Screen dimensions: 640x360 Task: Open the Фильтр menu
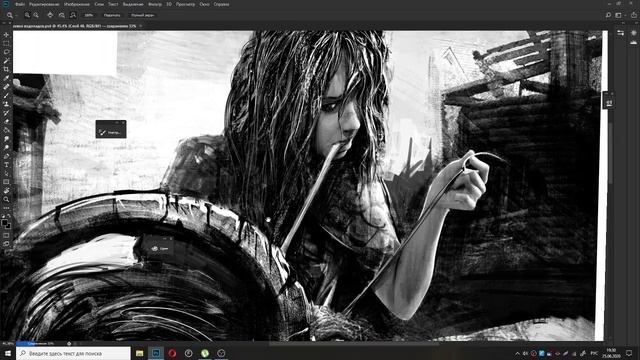(155, 4)
